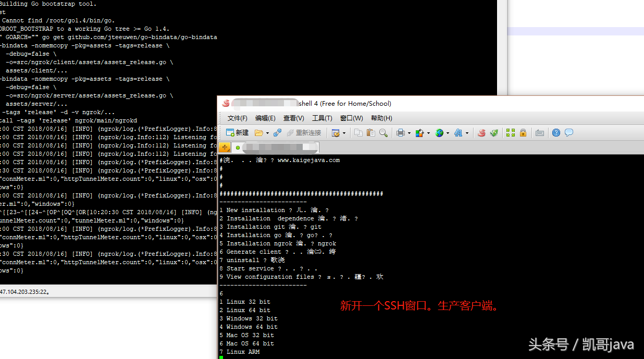
Task: Expand the Print dropdown arrow
Action: click(x=409, y=133)
